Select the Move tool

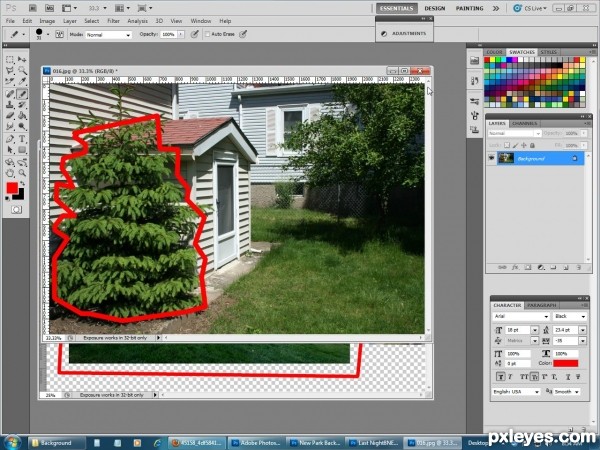tap(22, 59)
